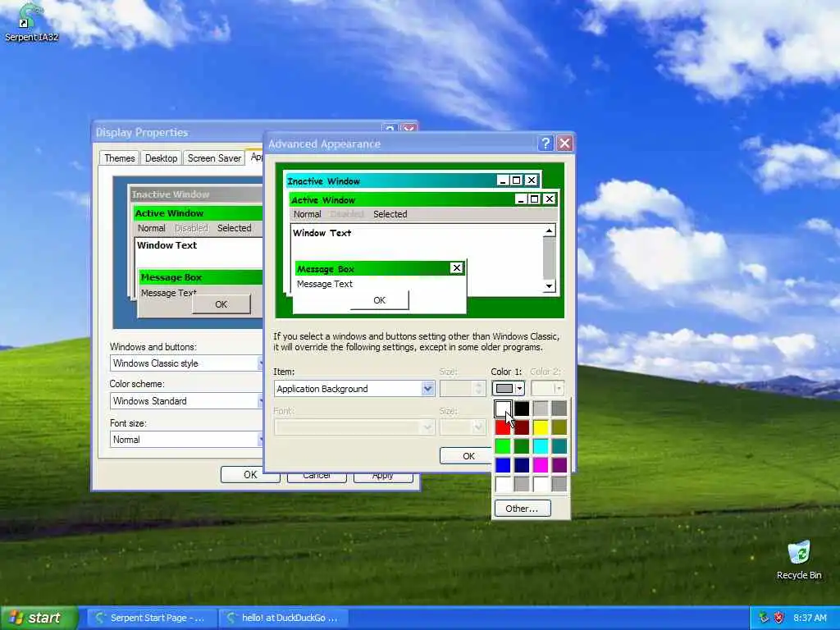
Task: Pick the purple color swatch
Action: (x=559, y=465)
